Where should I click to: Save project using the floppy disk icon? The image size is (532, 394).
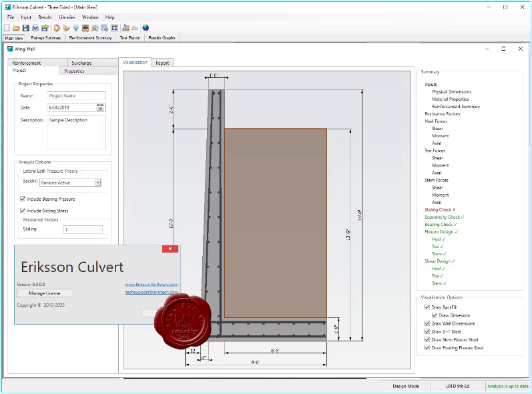click(25, 28)
